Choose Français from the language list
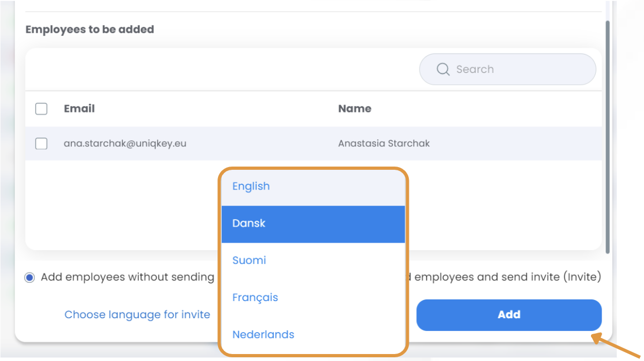The image size is (644, 361). (313, 298)
